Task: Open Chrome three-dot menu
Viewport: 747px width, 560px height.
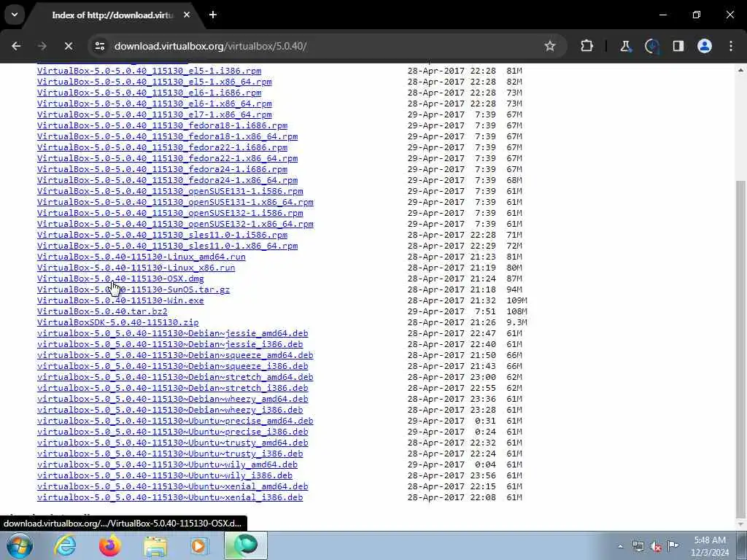Action: pyautogui.click(x=731, y=46)
